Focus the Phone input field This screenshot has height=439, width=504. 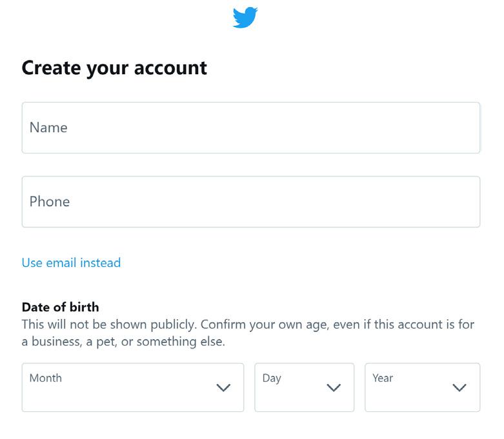point(251,202)
